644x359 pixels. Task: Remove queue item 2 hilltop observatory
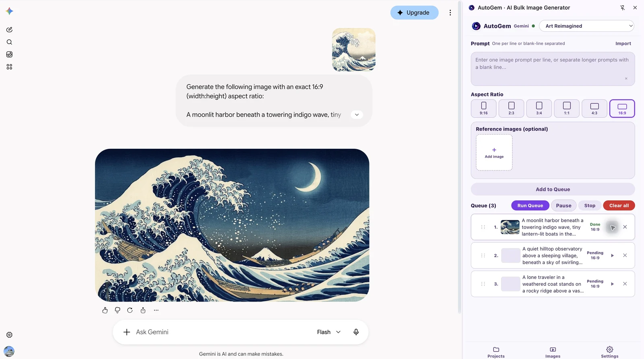tap(625, 256)
